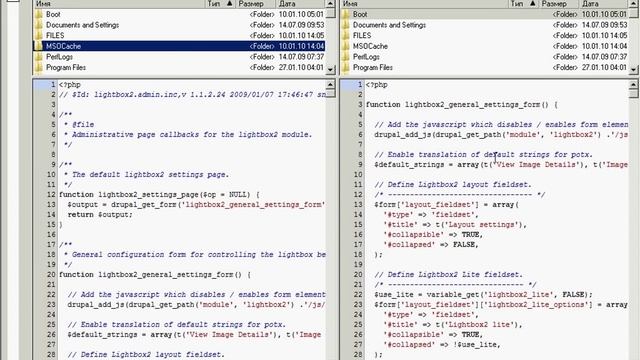Click "'#title' => t('Lightbox2 lite')," line
Viewport: 640px width, 360px height.
coord(453,325)
